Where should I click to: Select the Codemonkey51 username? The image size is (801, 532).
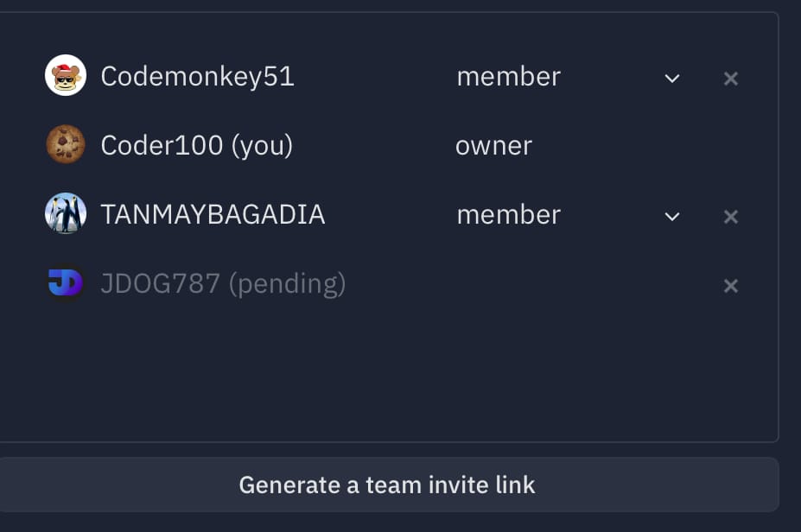click(x=198, y=77)
